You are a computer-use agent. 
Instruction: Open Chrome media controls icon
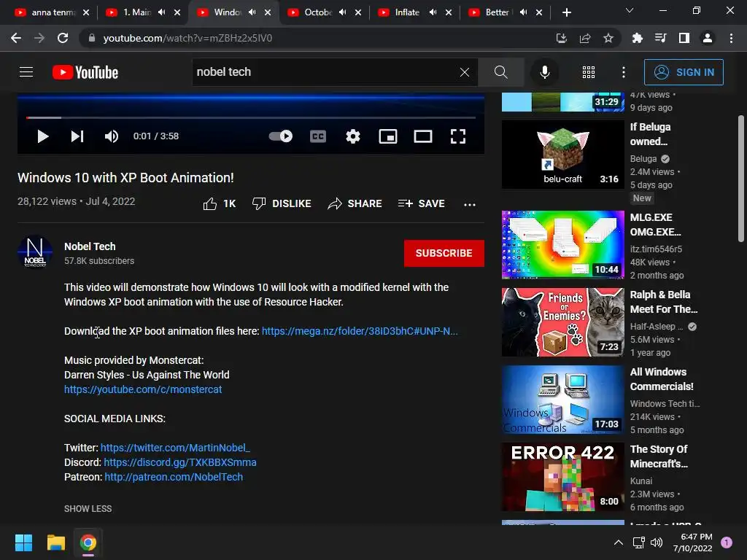660,38
